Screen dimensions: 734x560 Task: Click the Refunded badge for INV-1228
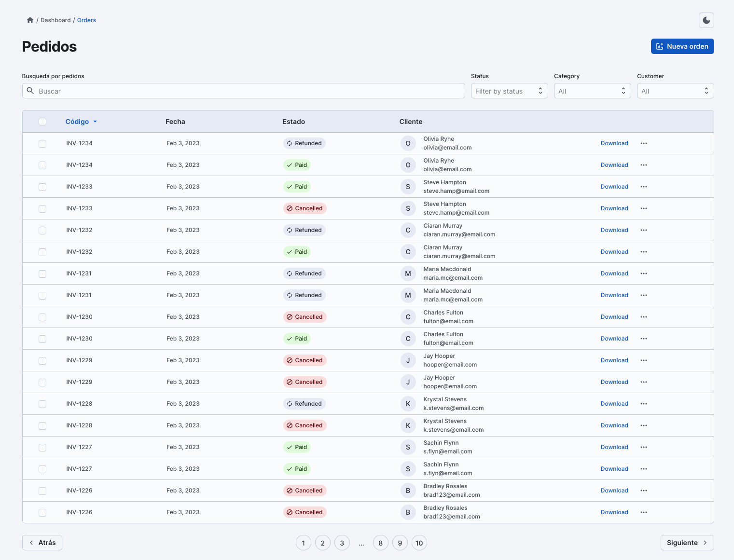[304, 404]
